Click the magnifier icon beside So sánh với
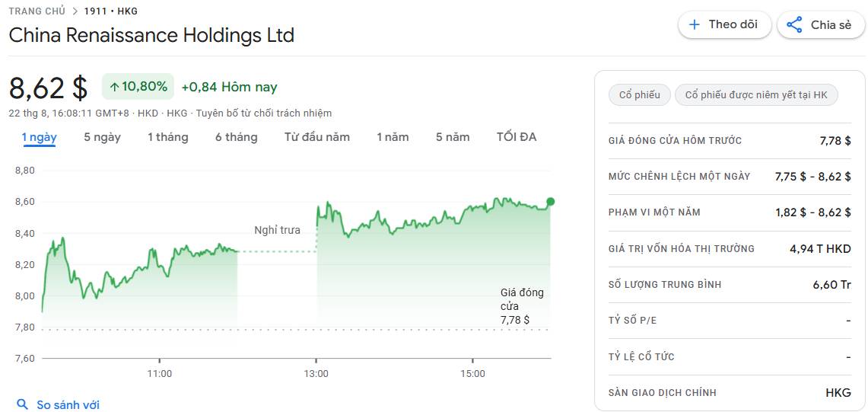This screenshot has width=868, height=412. [x=22, y=404]
